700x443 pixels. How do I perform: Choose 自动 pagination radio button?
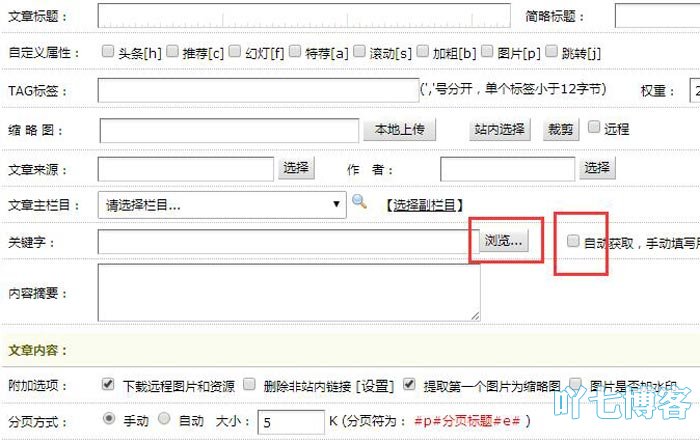coord(166,420)
